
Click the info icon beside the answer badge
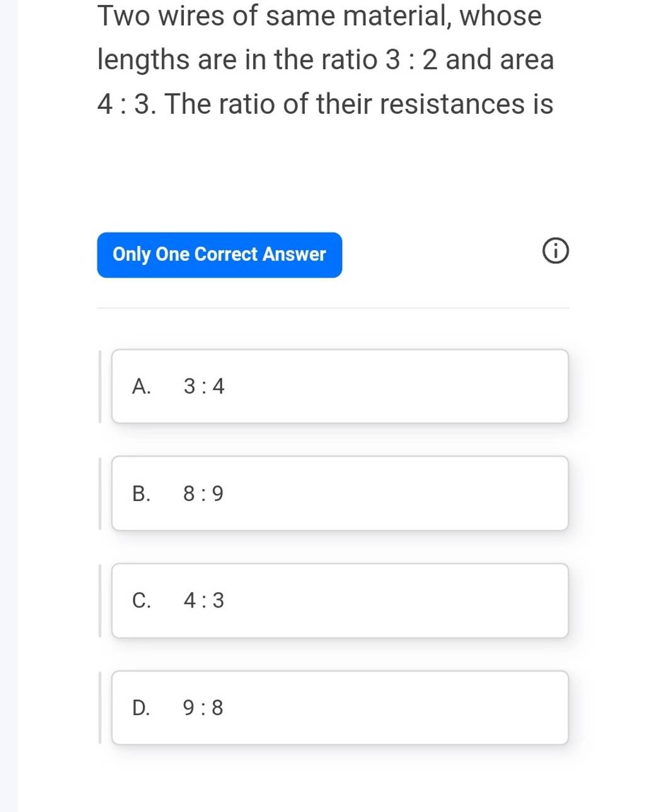pos(555,254)
